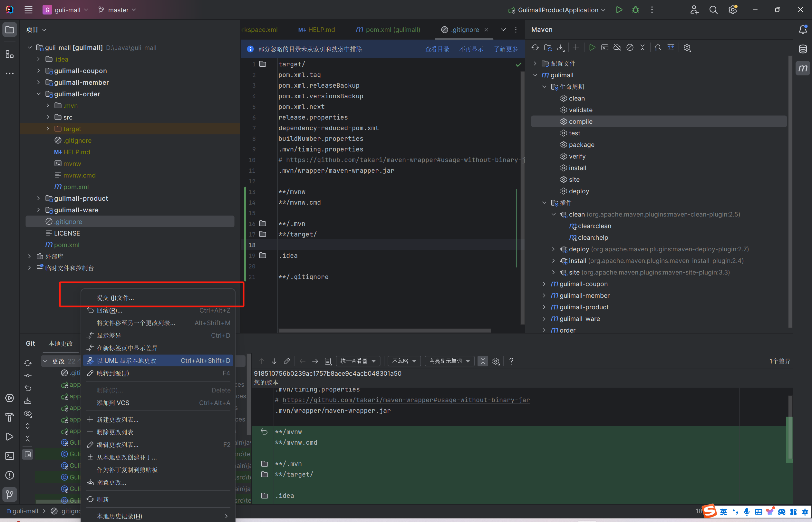Open Project tool window folder icon
Image resolution: width=812 pixels, height=522 pixels.
pyautogui.click(x=9, y=30)
